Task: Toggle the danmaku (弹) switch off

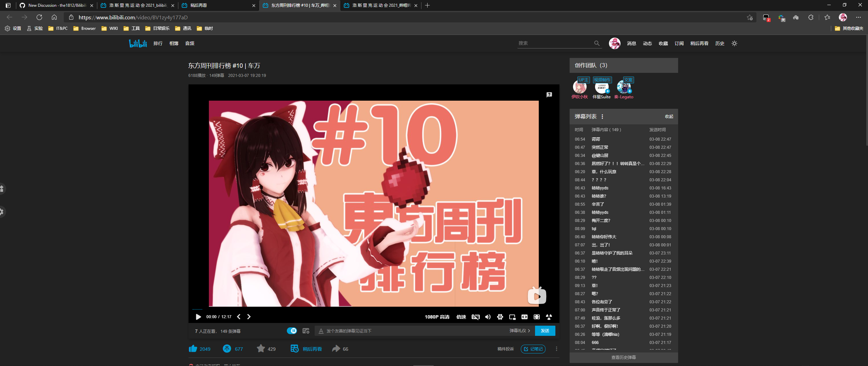Action: pos(292,331)
